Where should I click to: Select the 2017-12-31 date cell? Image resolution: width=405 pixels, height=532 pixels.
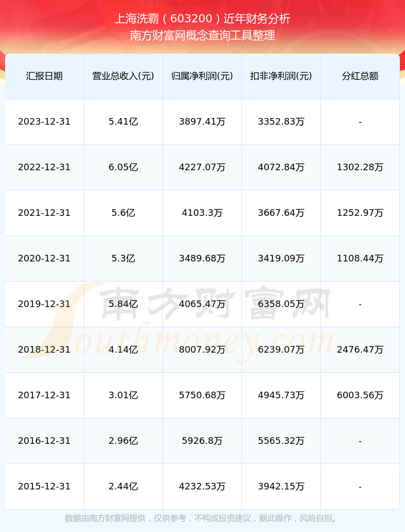click(45, 395)
